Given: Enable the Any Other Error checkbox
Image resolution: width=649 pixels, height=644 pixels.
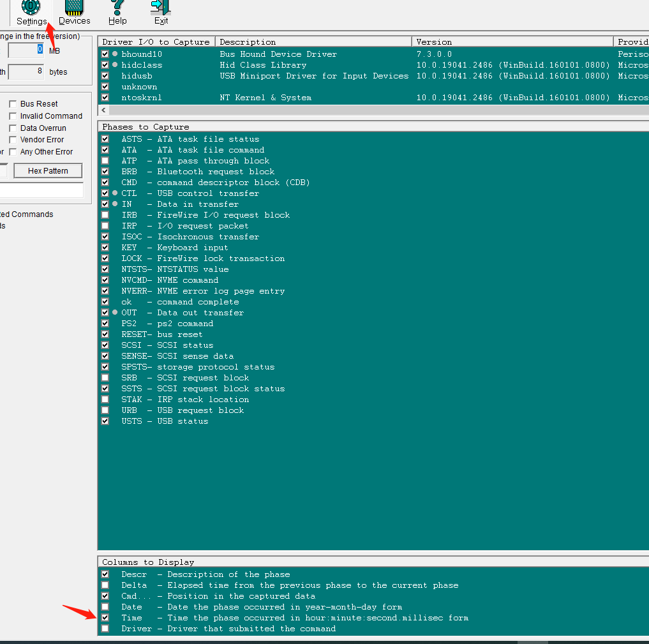Looking at the screenshot, I should point(13,152).
